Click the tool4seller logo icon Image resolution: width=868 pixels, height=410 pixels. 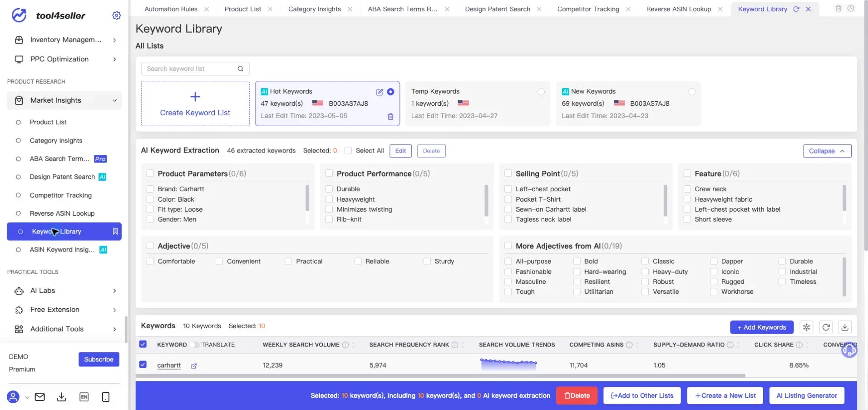(x=19, y=15)
